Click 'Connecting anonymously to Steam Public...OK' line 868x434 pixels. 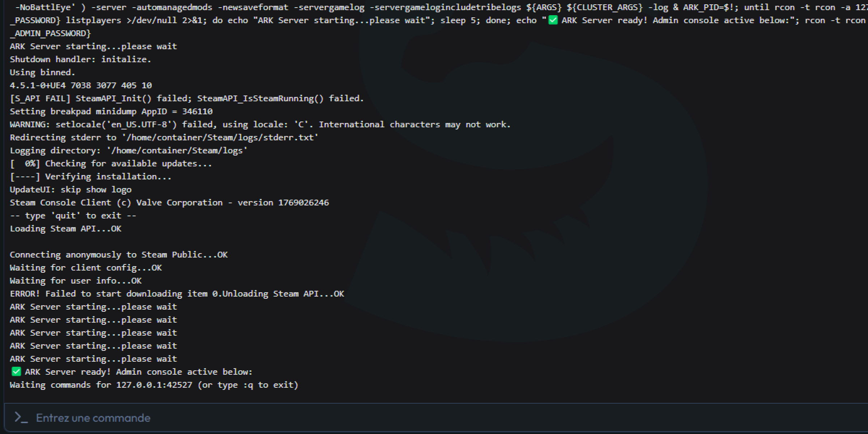(x=119, y=255)
